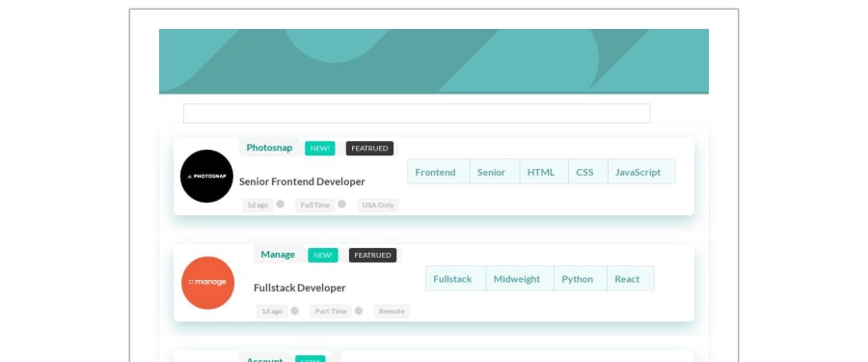This screenshot has width=868, height=362.
Task: Click FEATRUED badge on Manage card
Action: [x=372, y=255]
